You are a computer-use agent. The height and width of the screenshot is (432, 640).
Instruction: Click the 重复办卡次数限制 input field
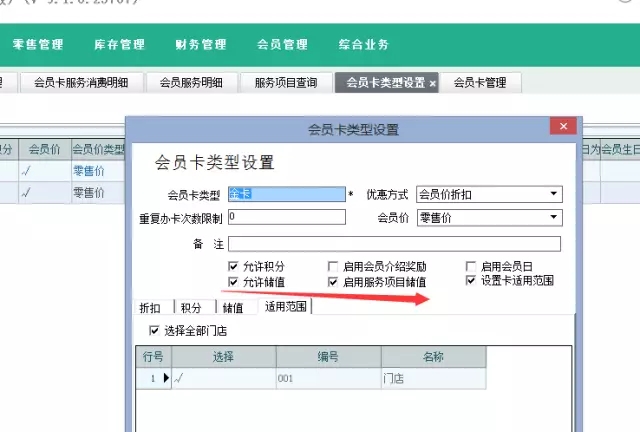287,217
